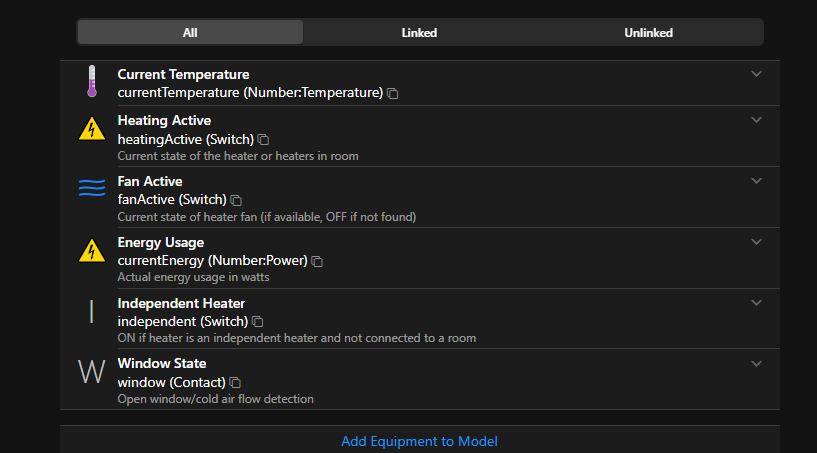Screen dimensions: 817x453
Task: Click the warning icon beside Heating Active
Action: click(92, 129)
